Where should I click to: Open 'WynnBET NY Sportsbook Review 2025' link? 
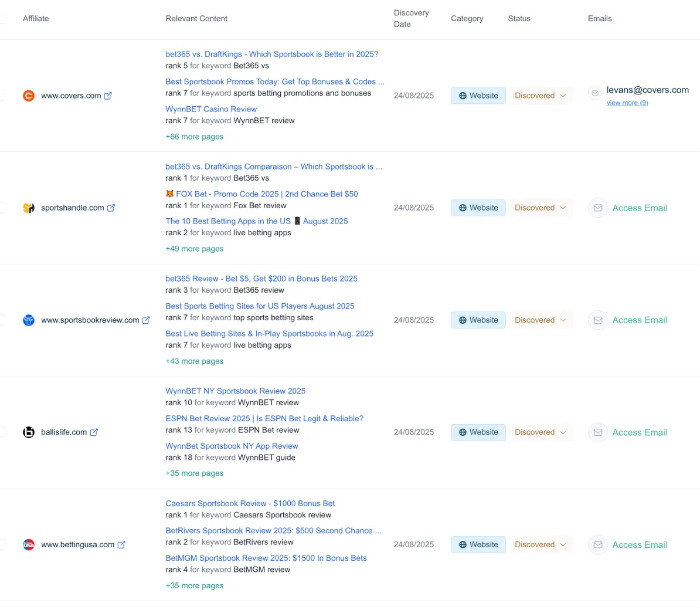pyautogui.click(x=235, y=391)
